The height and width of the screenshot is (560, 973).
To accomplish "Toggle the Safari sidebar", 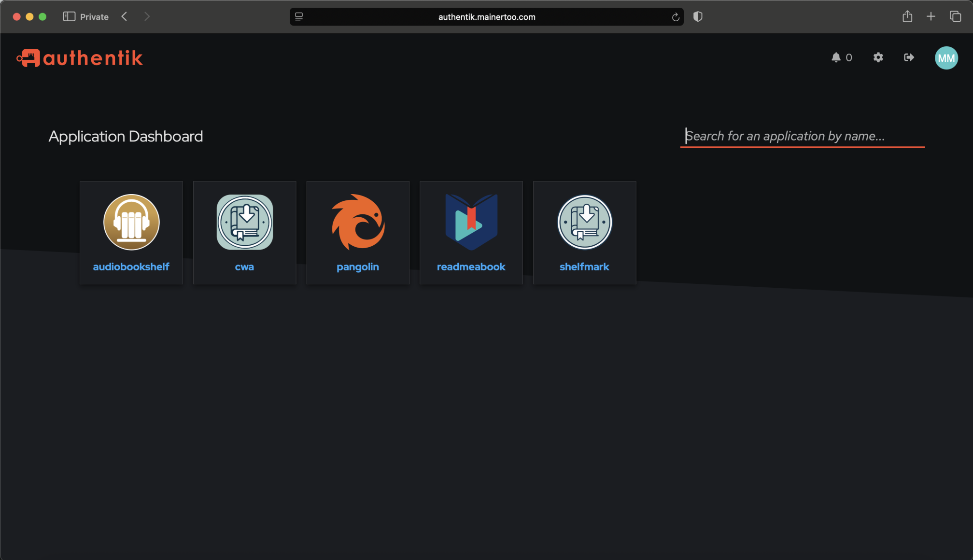I will point(69,17).
